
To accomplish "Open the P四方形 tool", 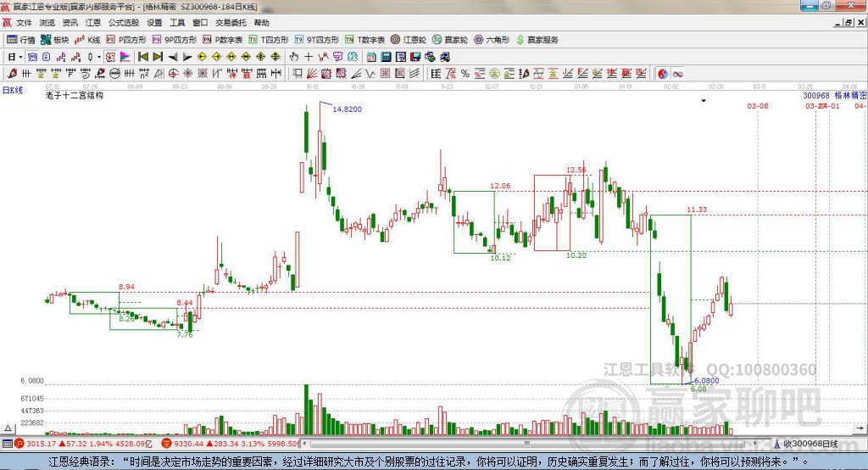I will click(x=126, y=39).
